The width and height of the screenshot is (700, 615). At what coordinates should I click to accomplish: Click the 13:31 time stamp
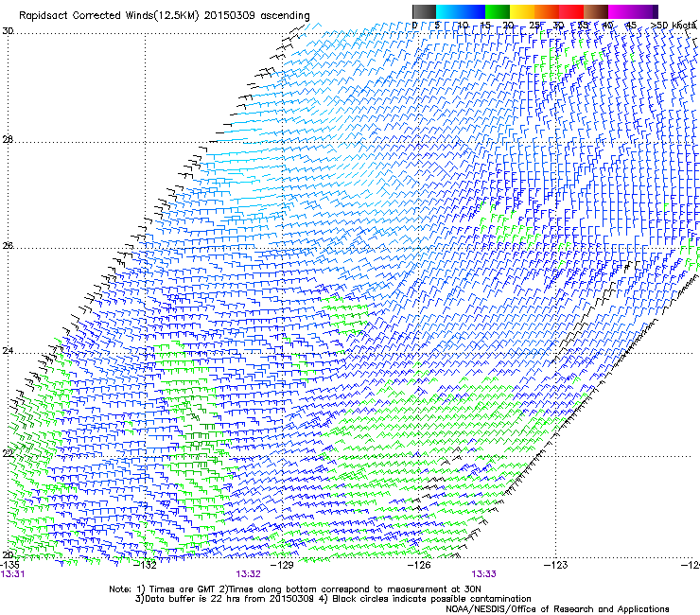click(x=13, y=574)
